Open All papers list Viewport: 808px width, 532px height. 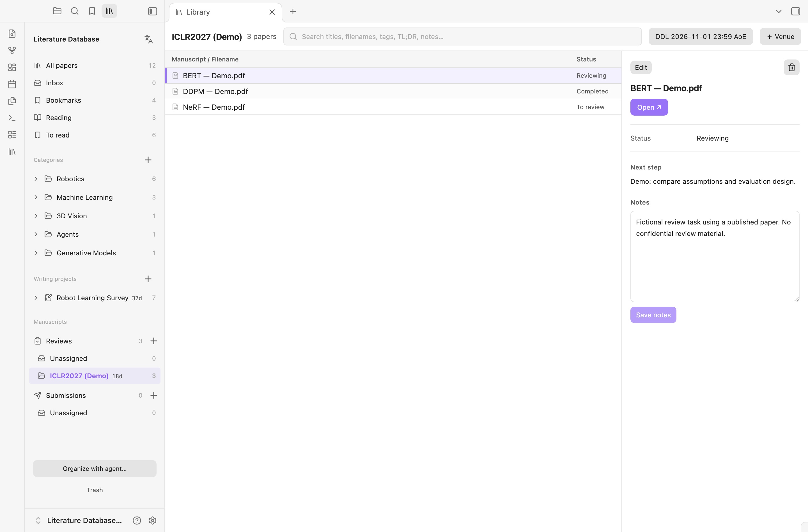click(x=95, y=66)
